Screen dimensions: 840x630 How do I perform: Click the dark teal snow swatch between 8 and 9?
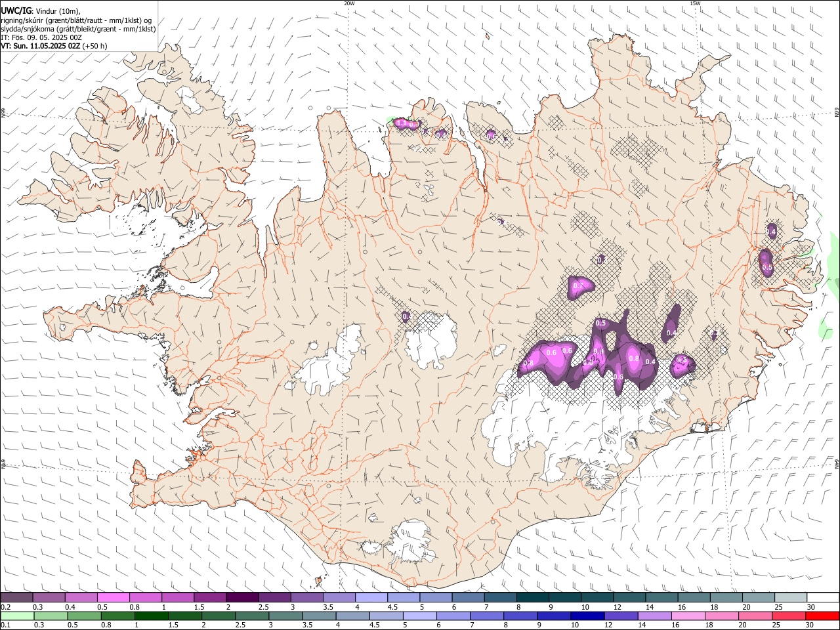(532, 597)
